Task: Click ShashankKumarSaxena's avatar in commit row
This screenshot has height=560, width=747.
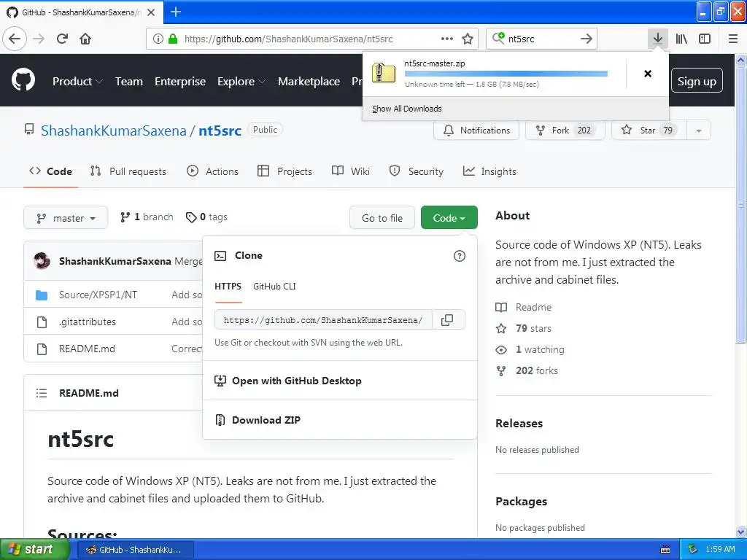Action: click(x=42, y=261)
